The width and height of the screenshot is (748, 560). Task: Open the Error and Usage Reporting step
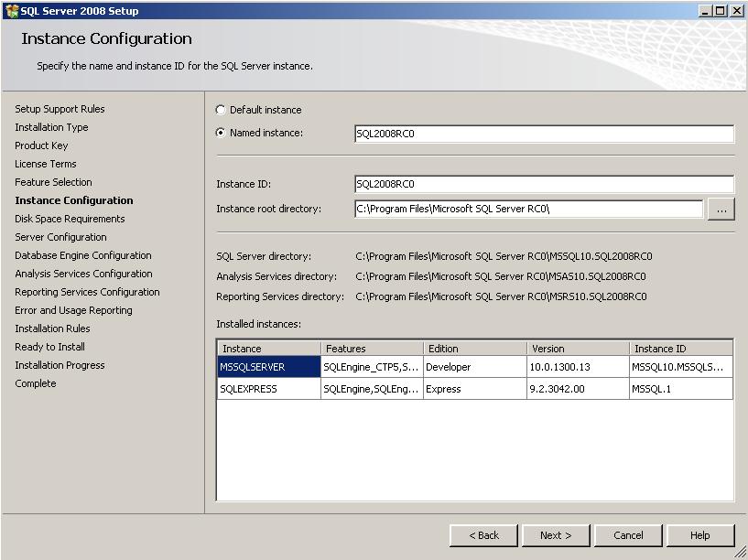[x=73, y=310]
